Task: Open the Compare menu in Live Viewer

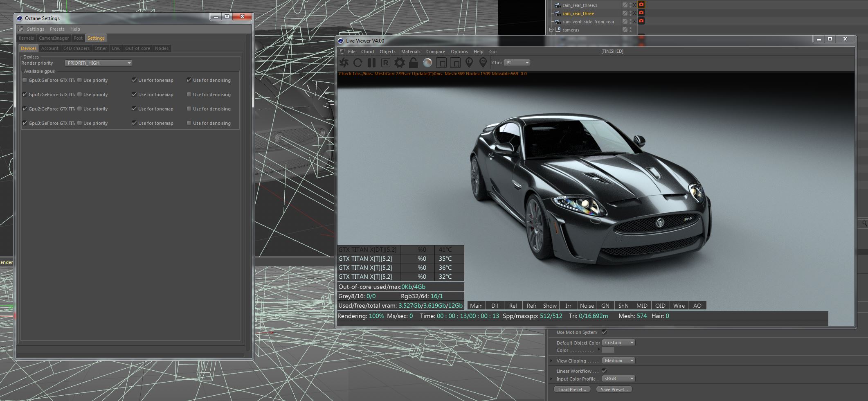Action: tap(436, 52)
